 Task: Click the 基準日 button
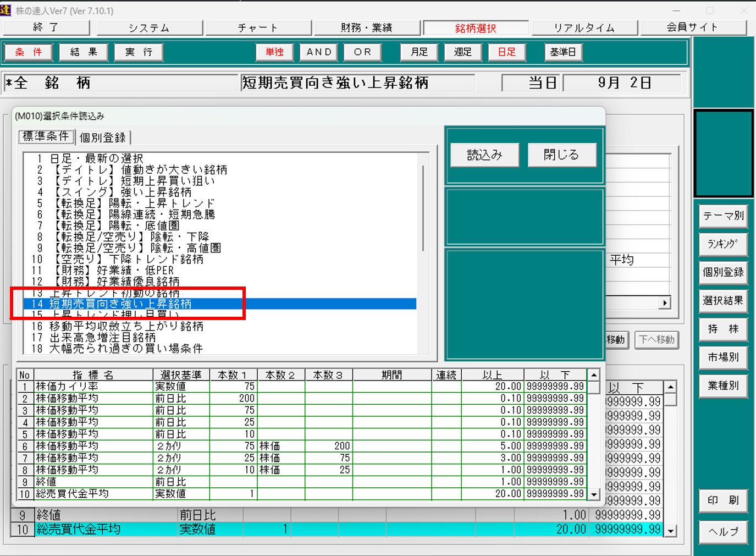[563, 52]
